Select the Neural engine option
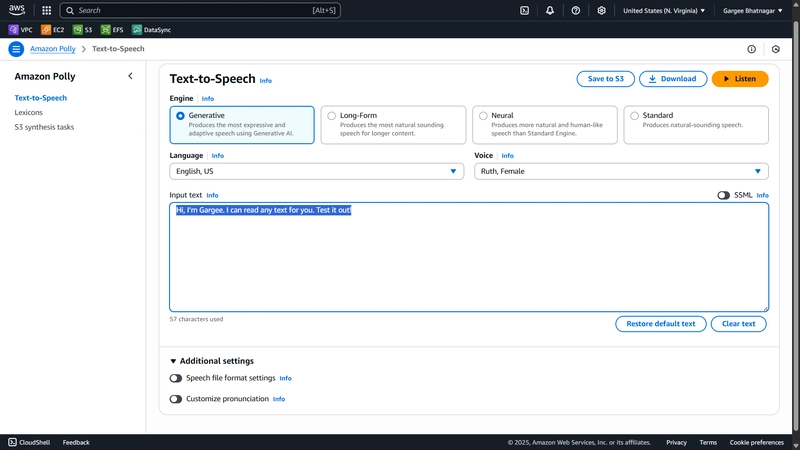The image size is (800, 450). (544, 124)
